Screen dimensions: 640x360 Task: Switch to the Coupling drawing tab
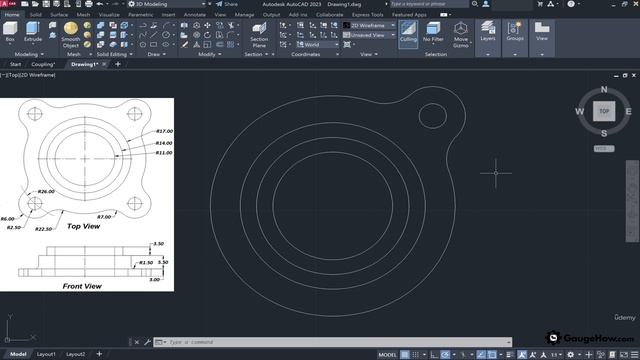point(43,64)
